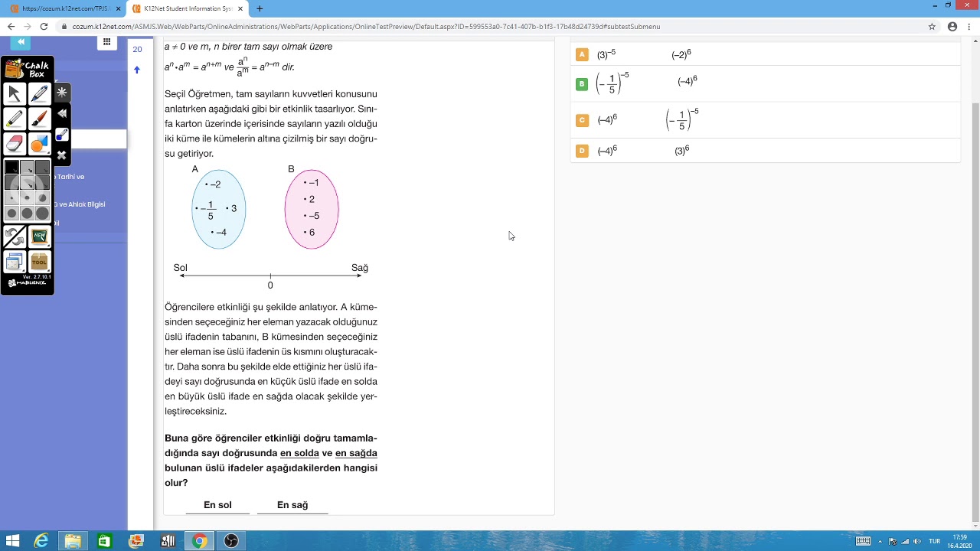
Task: Click the color dropper icon on side strip
Action: pyautogui.click(x=62, y=135)
